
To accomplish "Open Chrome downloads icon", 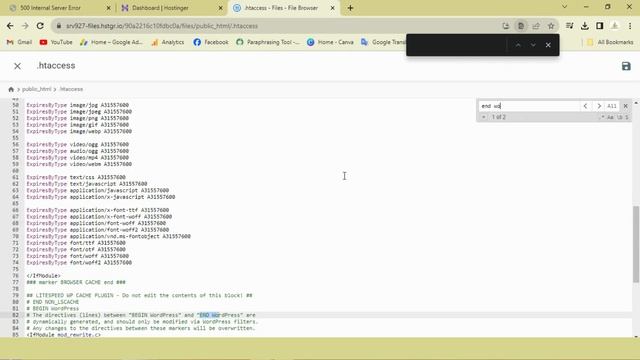I will pos(584,26).
